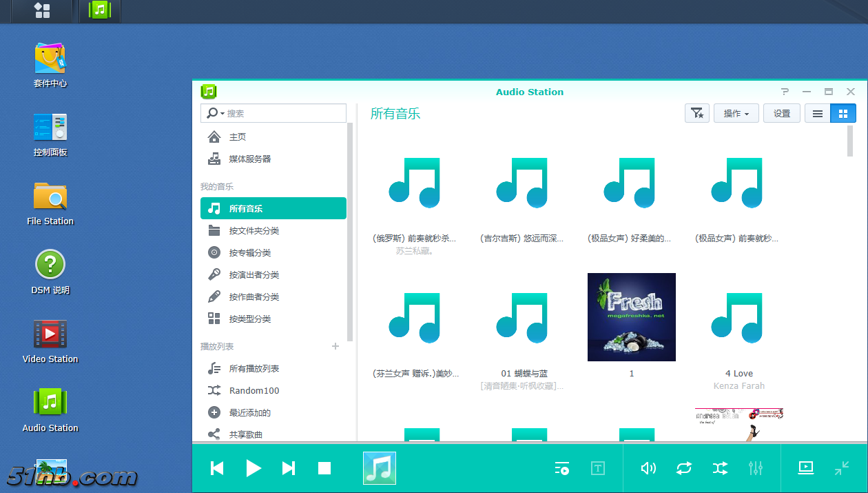Click the 设置 button

pos(782,114)
